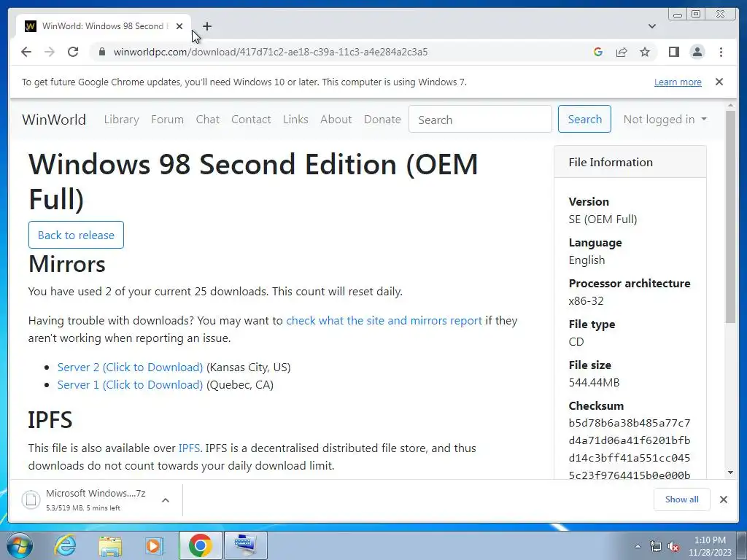
Task: Open the About page
Action: click(x=336, y=119)
